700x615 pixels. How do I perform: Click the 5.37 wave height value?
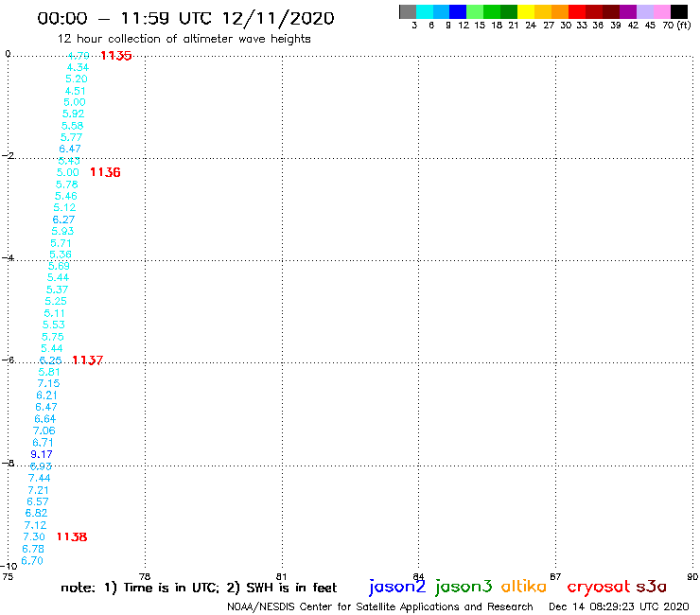57,290
